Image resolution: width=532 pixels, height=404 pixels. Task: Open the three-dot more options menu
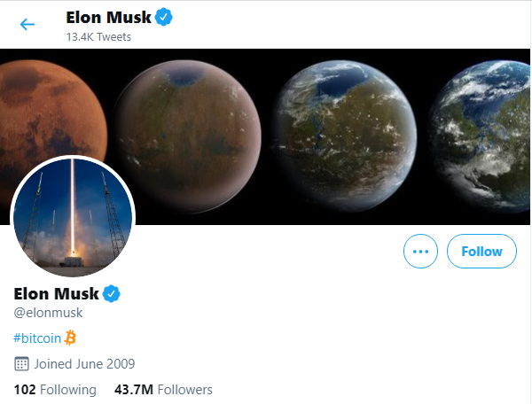click(x=420, y=252)
